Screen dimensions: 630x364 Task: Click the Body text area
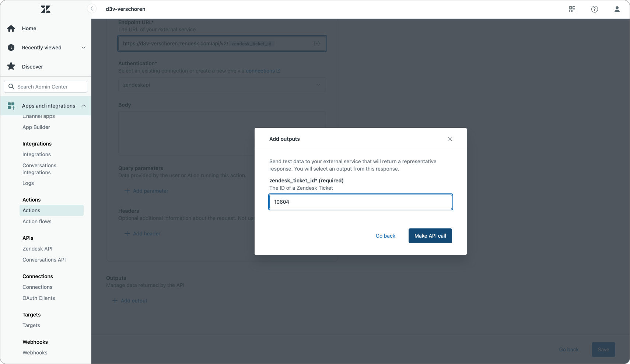coord(222,133)
